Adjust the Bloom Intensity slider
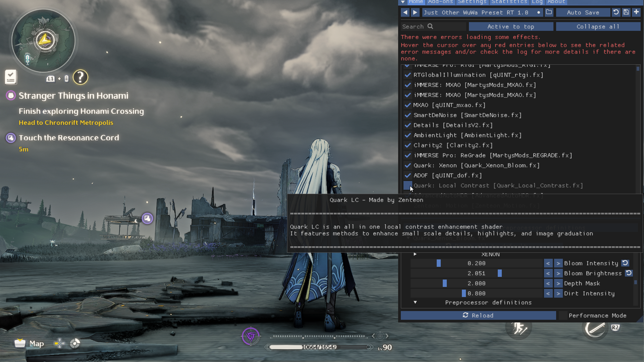Image resolution: width=644 pixels, height=362 pixels. 476,263
